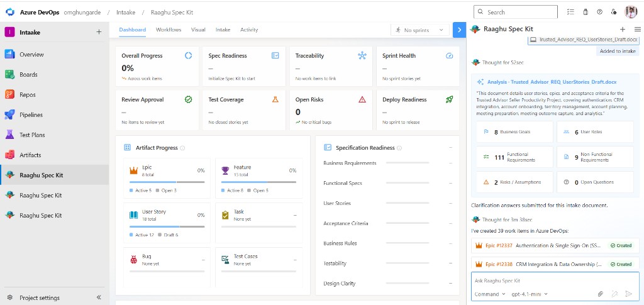Screen dimensions: 644x305
Task: Open Overview in the sidebar
Action: click(x=55, y=54)
